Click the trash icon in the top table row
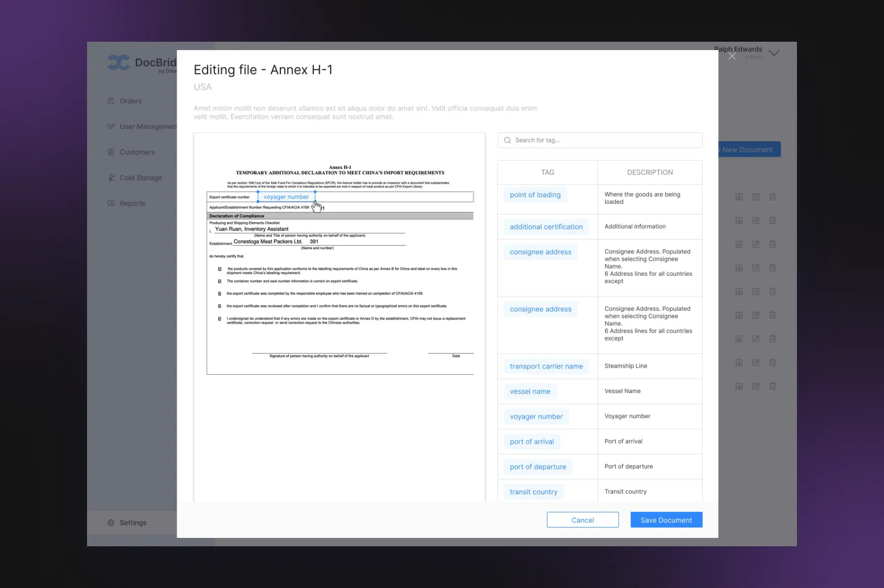Screen dimensions: 884x588 tap(772, 197)
